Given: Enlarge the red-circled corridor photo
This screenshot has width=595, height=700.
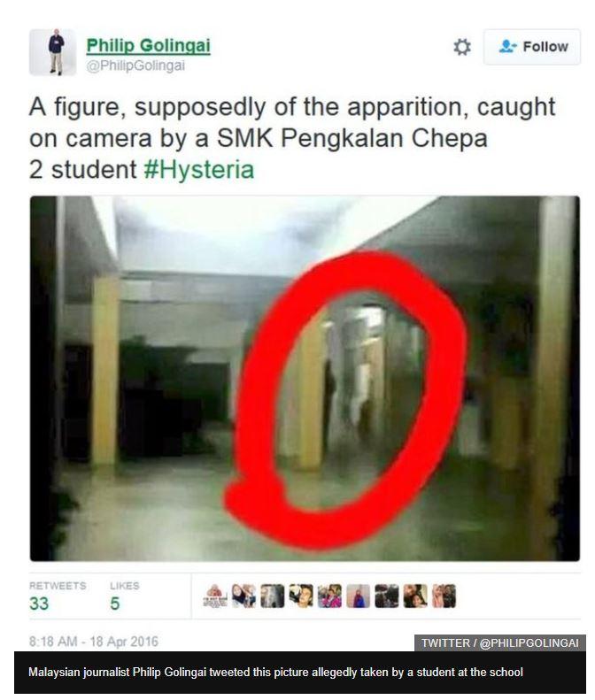Looking at the screenshot, I should (x=305, y=378).
